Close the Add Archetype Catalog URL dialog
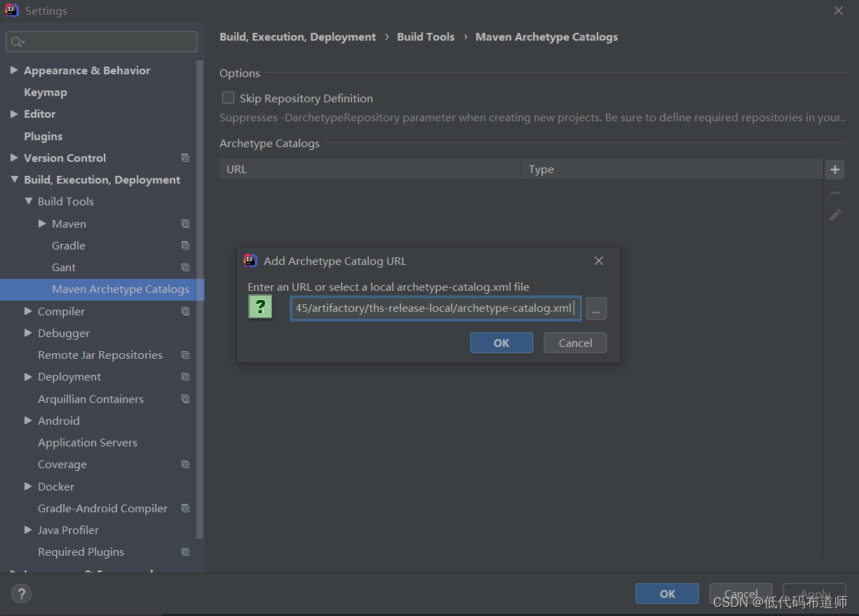 point(599,261)
